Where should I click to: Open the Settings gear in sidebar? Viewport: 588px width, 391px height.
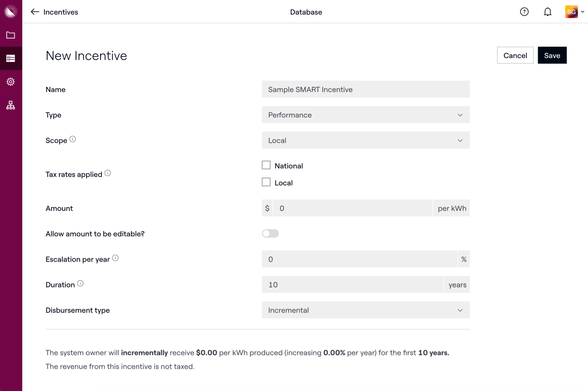pos(11,82)
